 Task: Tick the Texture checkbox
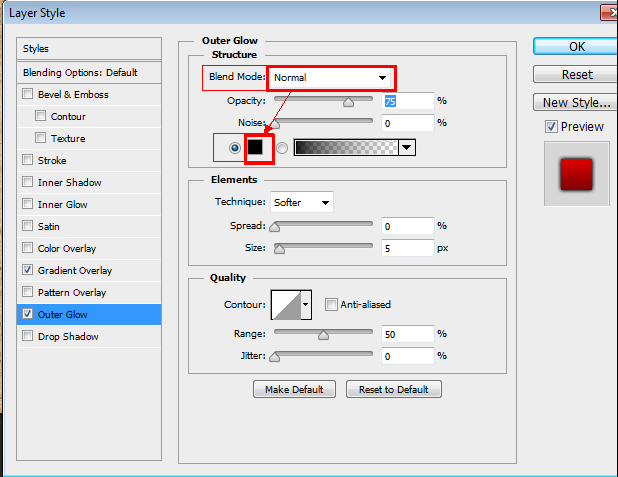pos(40,138)
